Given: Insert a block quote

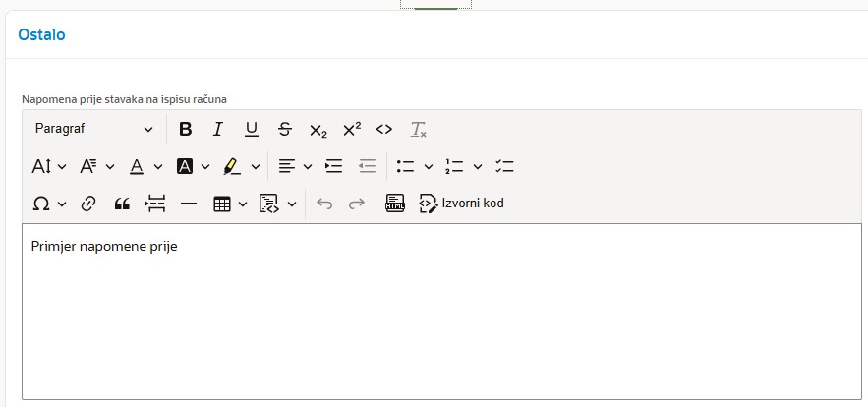Looking at the screenshot, I should [122, 203].
